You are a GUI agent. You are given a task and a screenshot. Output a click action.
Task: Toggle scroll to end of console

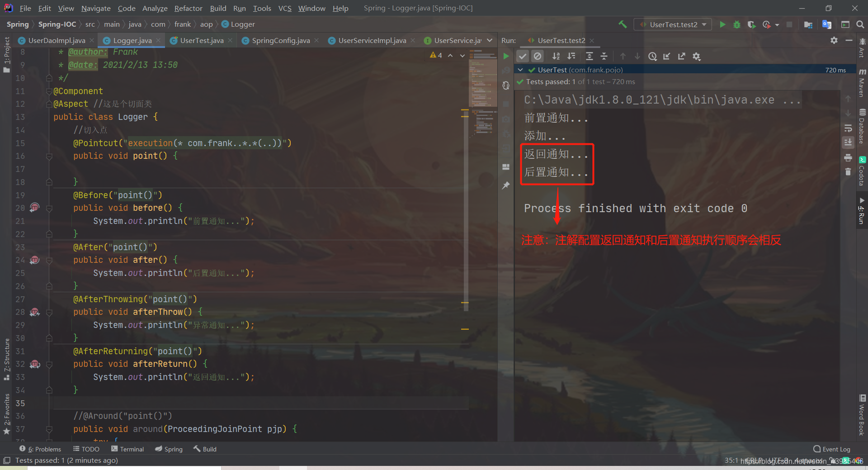click(848, 142)
